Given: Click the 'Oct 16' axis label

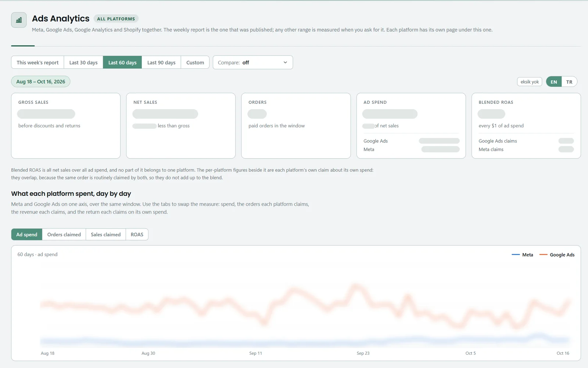Looking at the screenshot, I should click(x=563, y=353).
